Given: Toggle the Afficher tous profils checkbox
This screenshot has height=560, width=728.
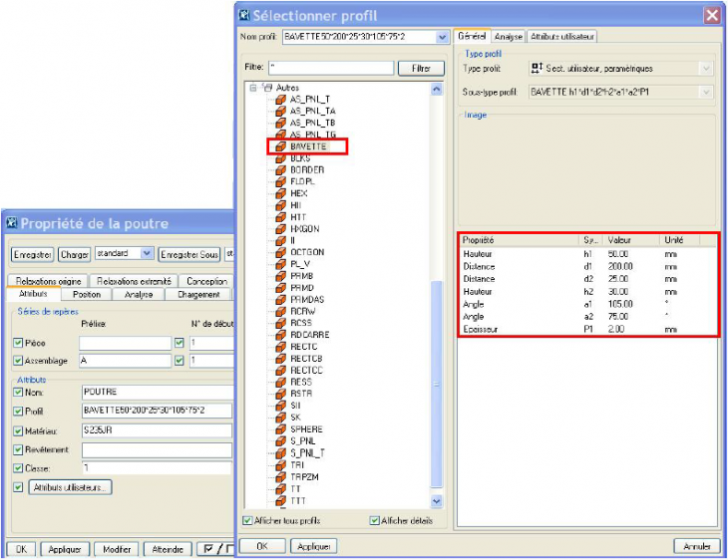Looking at the screenshot, I should (x=248, y=520).
